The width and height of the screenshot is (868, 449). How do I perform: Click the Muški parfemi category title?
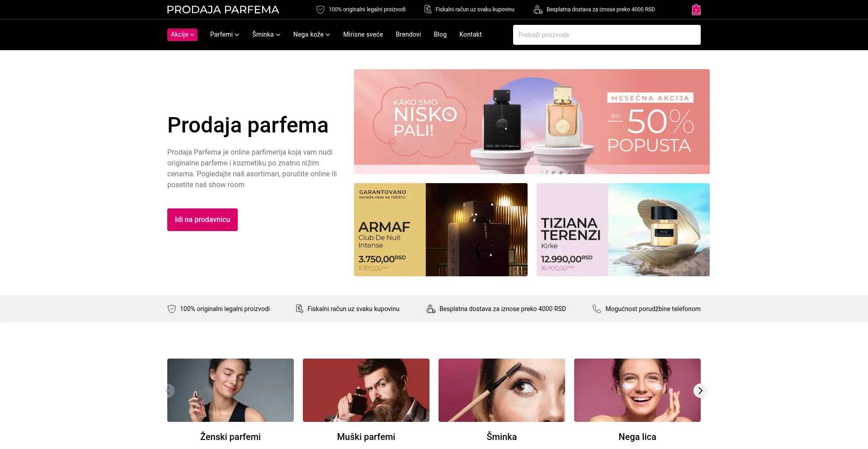click(x=366, y=437)
